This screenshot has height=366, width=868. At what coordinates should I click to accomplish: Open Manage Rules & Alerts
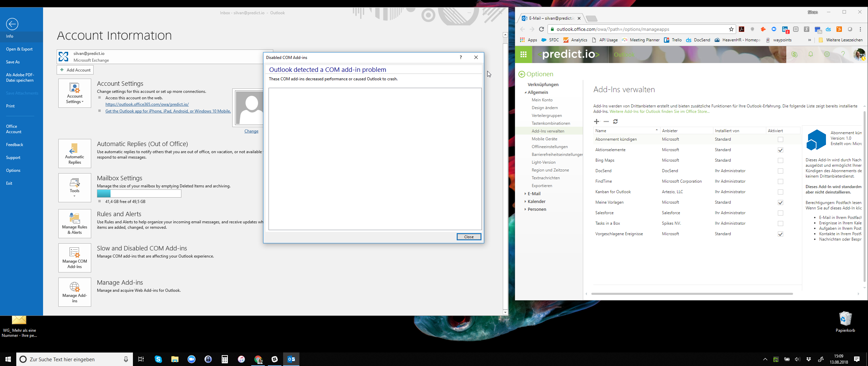(75, 224)
